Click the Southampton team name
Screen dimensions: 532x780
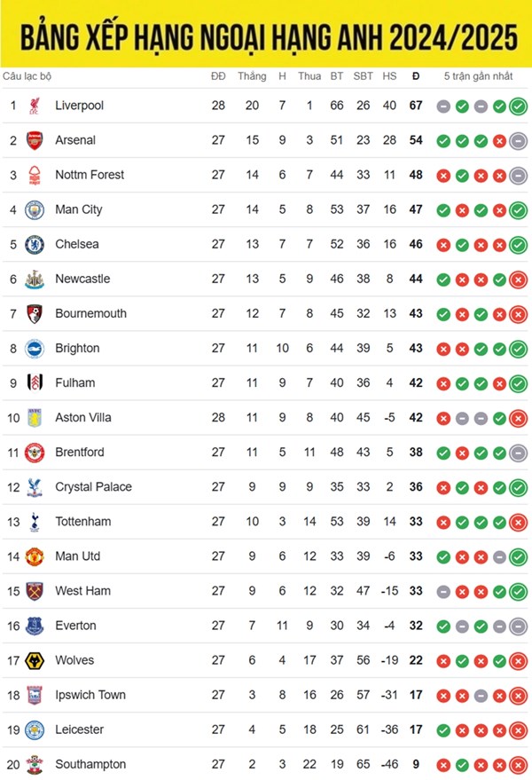pos(90,765)
